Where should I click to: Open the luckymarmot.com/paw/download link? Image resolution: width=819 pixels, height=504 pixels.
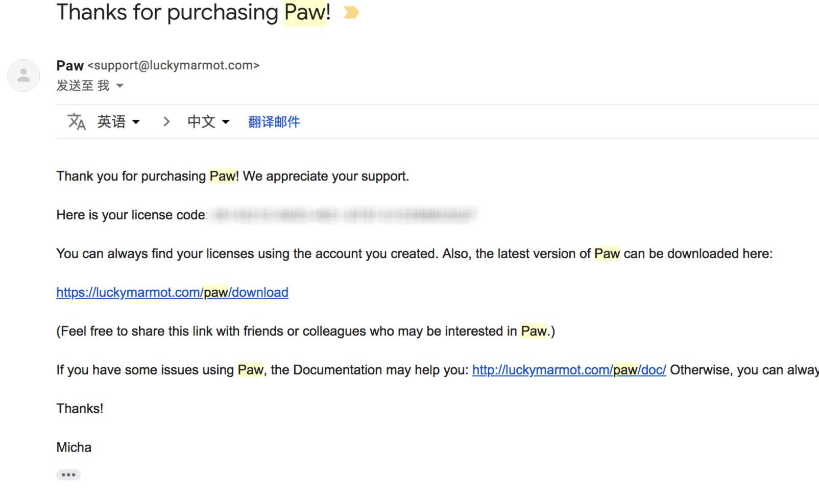click(172, 292)
